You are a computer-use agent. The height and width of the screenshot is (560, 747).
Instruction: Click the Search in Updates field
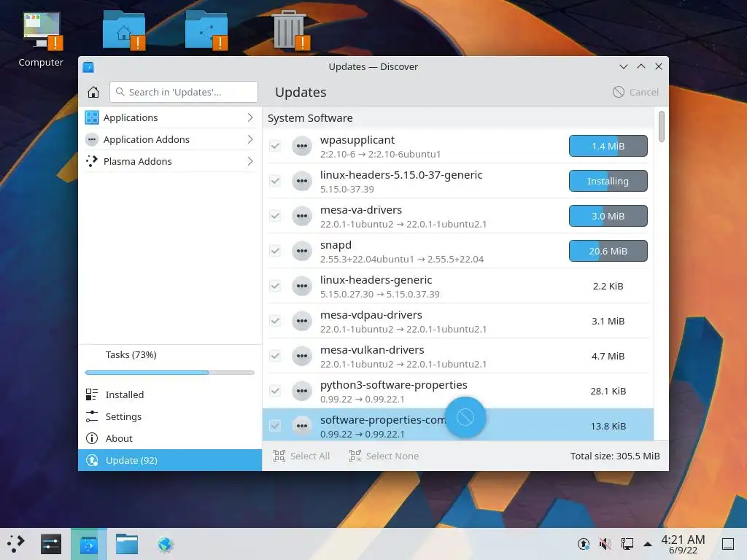tap(184, 92)
